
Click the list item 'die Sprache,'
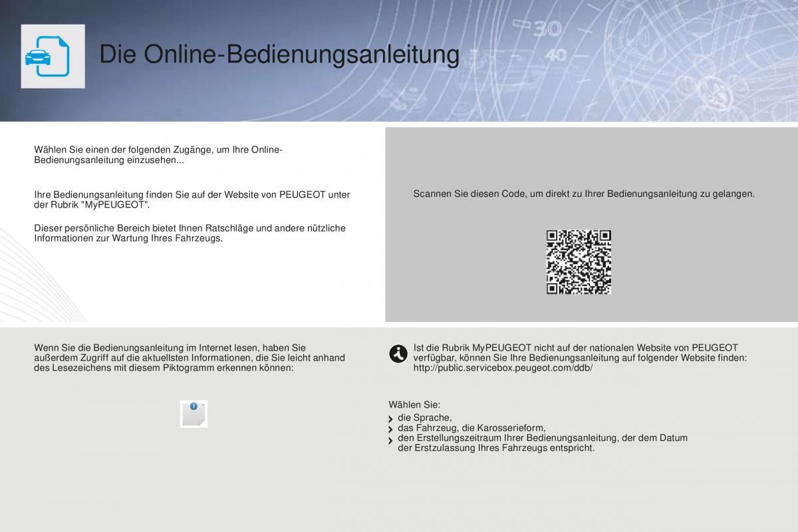point(425,418)
